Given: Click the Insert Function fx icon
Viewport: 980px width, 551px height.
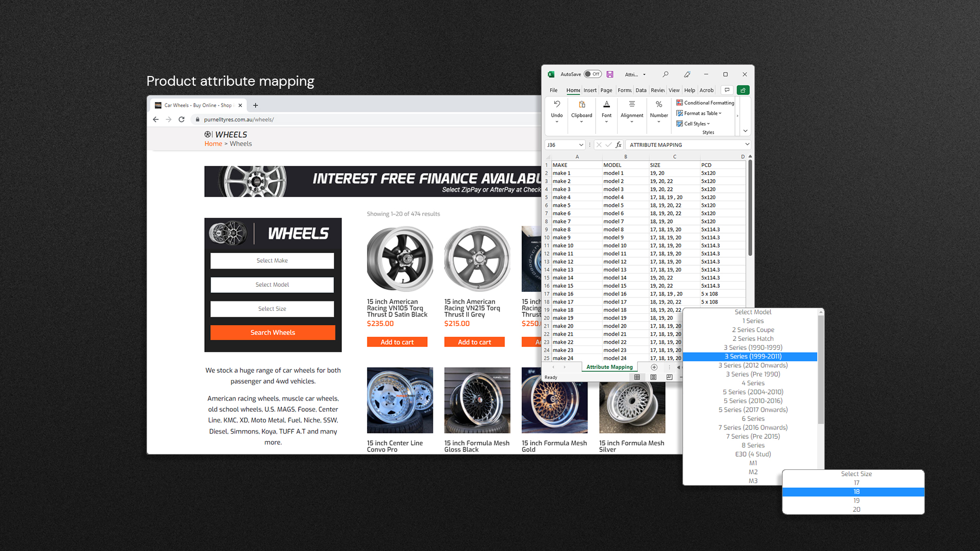Looking at the screenshot, I should click(619, 145).
